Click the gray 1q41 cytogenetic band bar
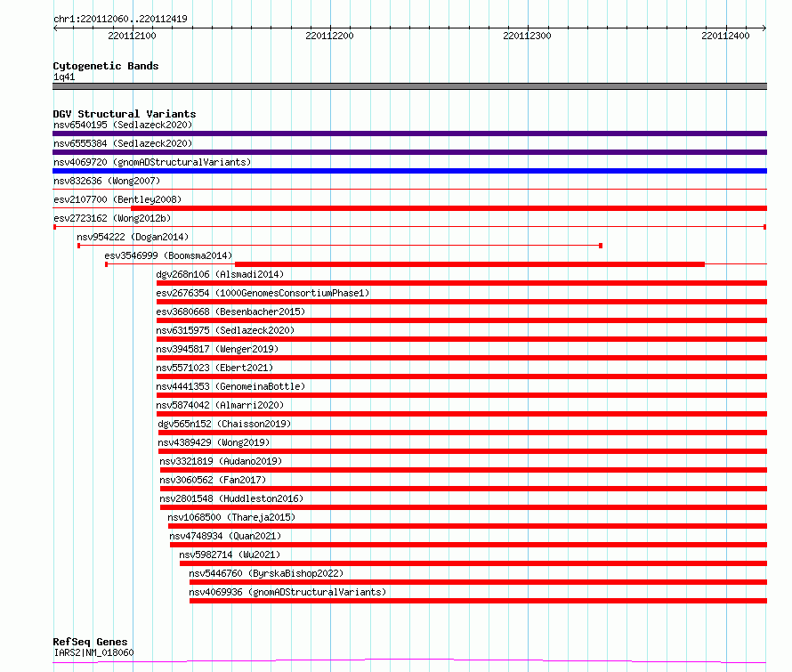792x672 pixels. (409, 86)
